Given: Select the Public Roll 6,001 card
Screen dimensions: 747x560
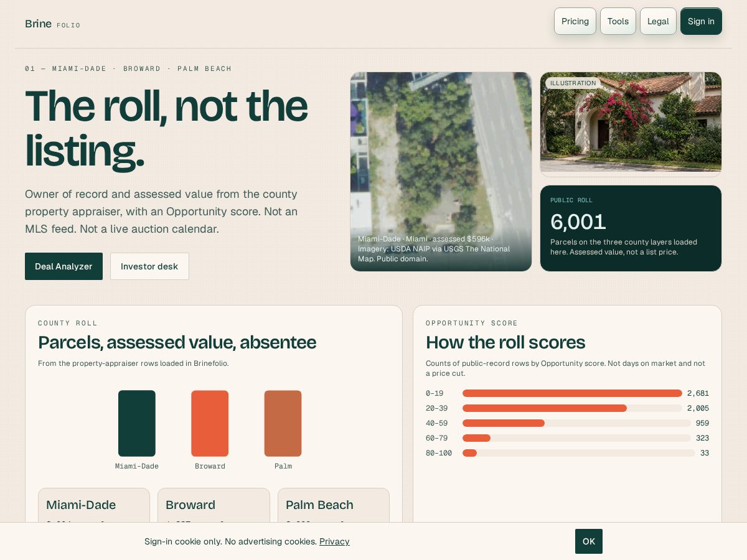Looking at the screenshot, I should coord(631,228).
